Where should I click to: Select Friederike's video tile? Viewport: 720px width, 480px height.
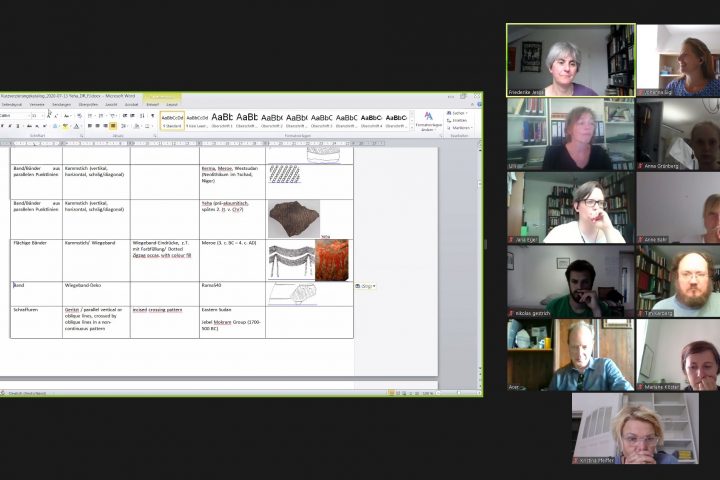tap(571, 60)
